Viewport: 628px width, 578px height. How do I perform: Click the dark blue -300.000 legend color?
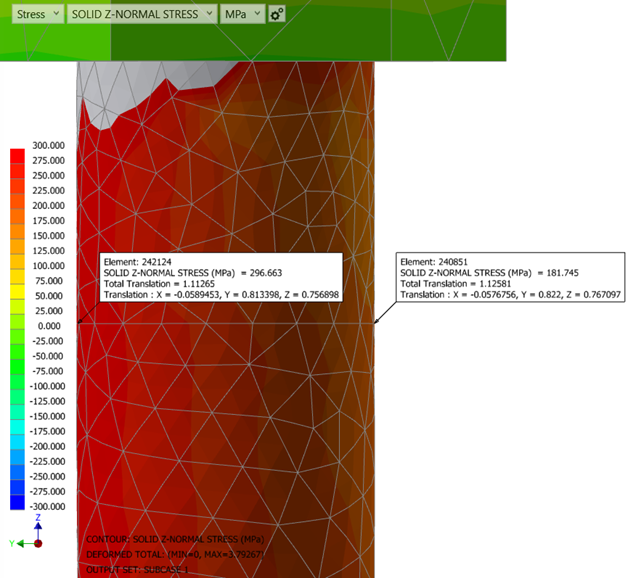pyautogui.click(x=17, y=502)
